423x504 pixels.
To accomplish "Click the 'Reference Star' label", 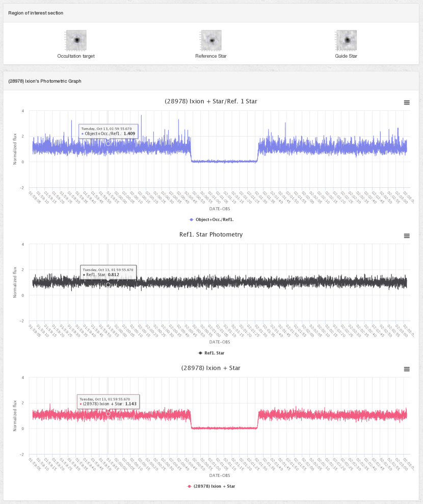I will (x=211, y=56).
